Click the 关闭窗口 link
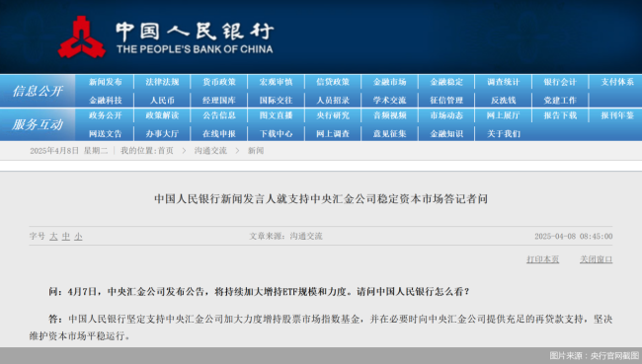 pyautogui.click(x=596, y=259)
